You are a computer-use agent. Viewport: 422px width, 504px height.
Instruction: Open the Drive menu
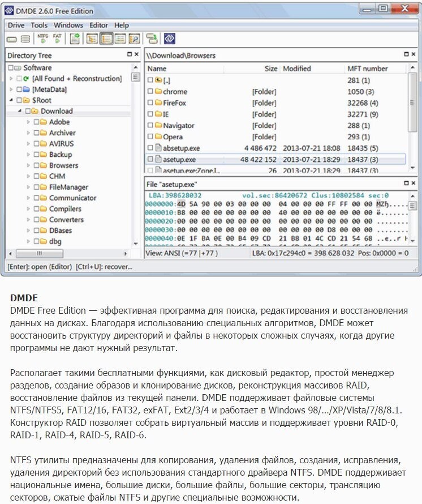click(16, 25)
